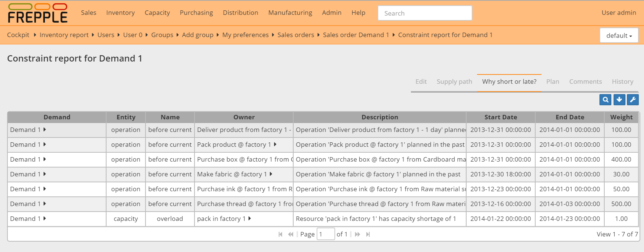Viewport: 644px width, 252px height.
Task: Open the Manufacturing menu
Action: pos(290,13)
